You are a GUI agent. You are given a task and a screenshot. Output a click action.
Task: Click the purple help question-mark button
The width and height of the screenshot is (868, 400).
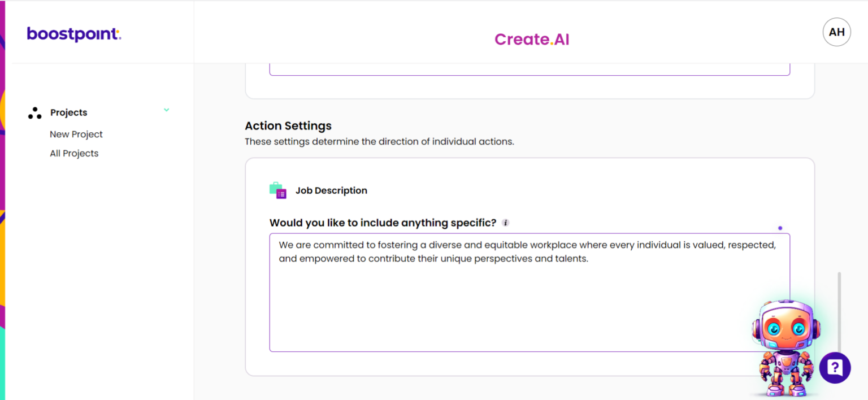[x=835, y=368]
